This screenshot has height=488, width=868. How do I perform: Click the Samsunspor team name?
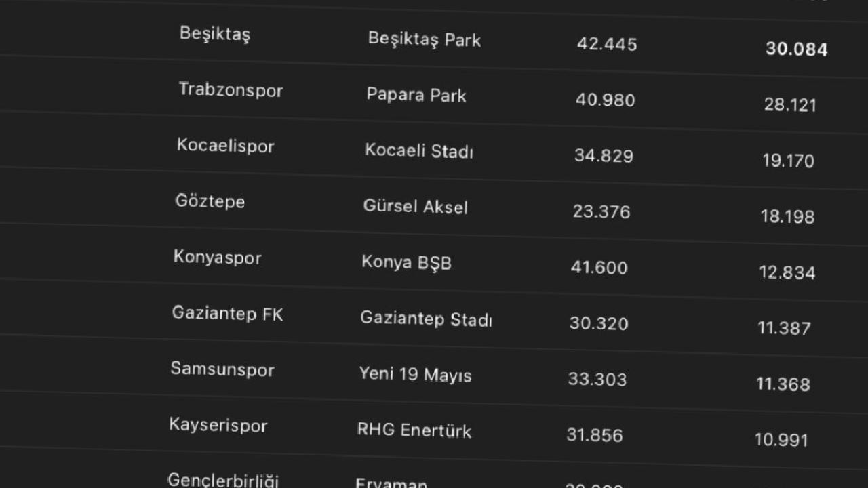pyautogui.click(x=222, y=369)
